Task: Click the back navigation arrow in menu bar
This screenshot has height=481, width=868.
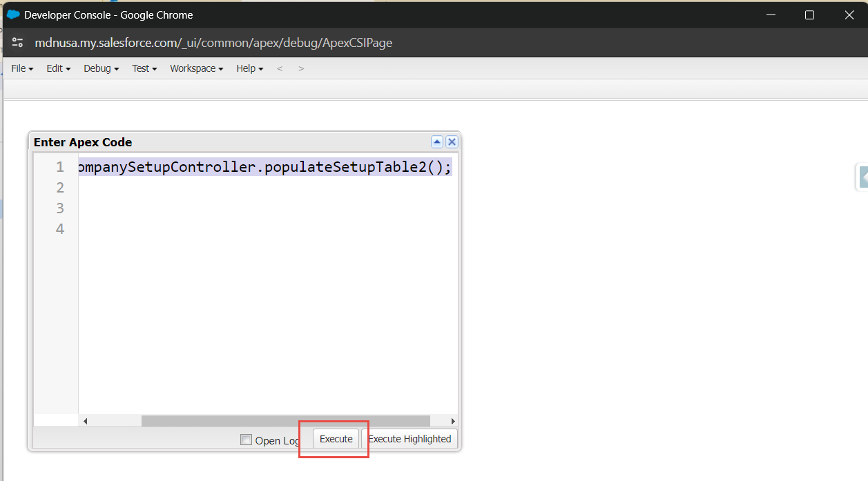Action: point(280,68)
